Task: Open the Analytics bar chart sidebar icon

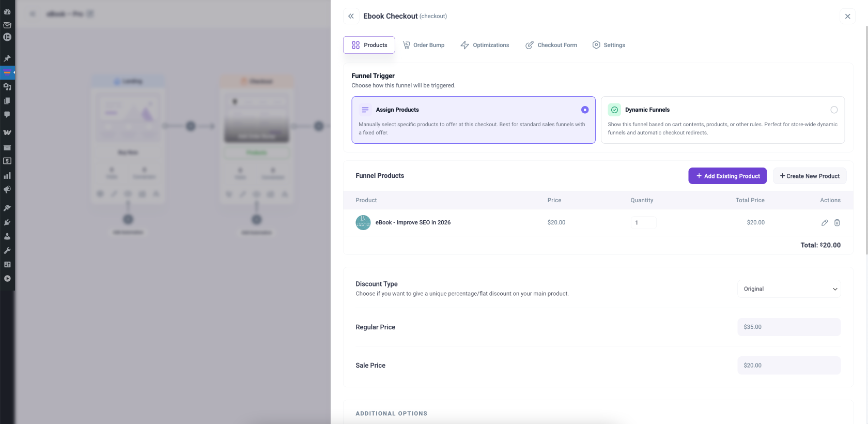Action: (7, 176)
